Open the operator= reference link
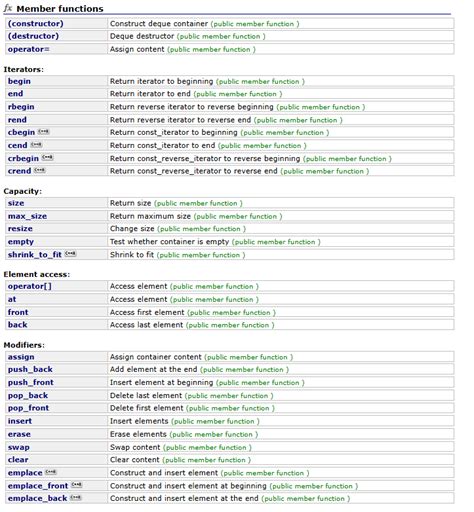The width and height of the screenshot is (474, 512). point(29,49)
